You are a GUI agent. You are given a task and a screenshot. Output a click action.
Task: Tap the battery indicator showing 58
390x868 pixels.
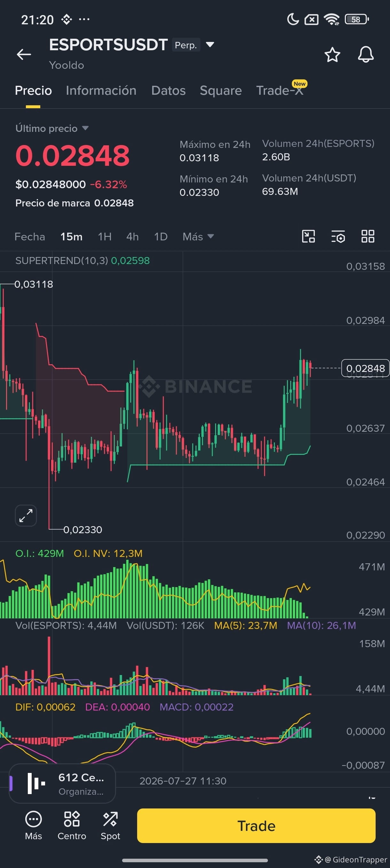coord(357,20)
